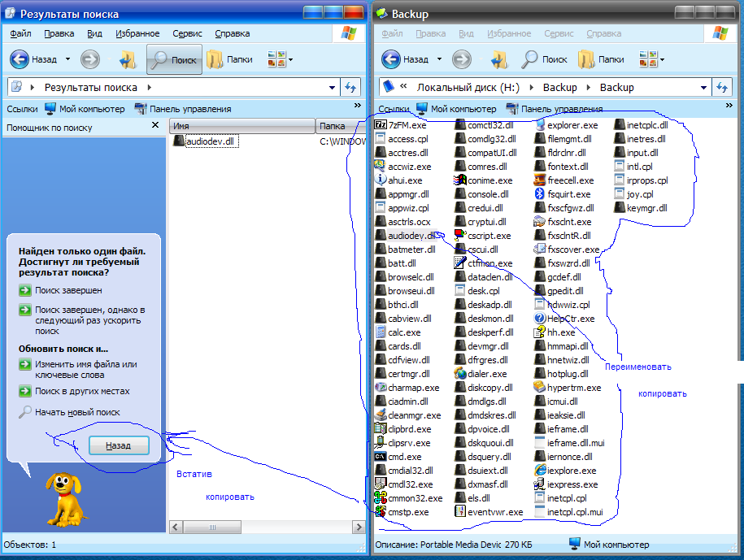
Task: Select cmd.exe console icon
Action: [380, 457]
